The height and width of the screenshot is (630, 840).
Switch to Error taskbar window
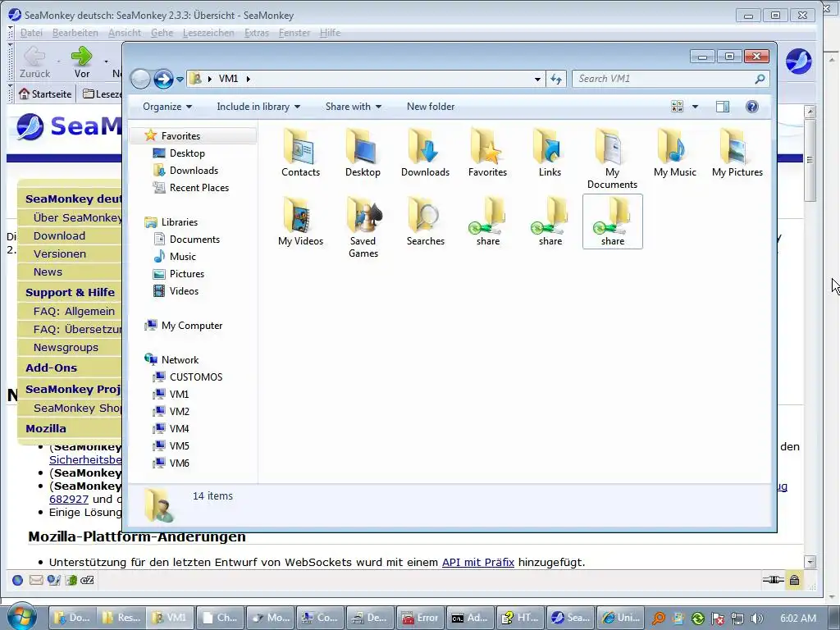(420, 618)
